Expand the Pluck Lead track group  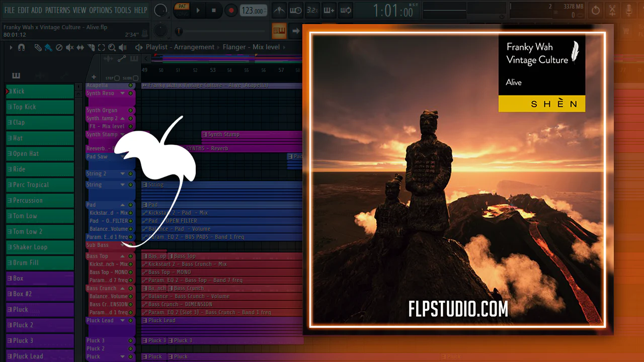click(x=122, y=321)
